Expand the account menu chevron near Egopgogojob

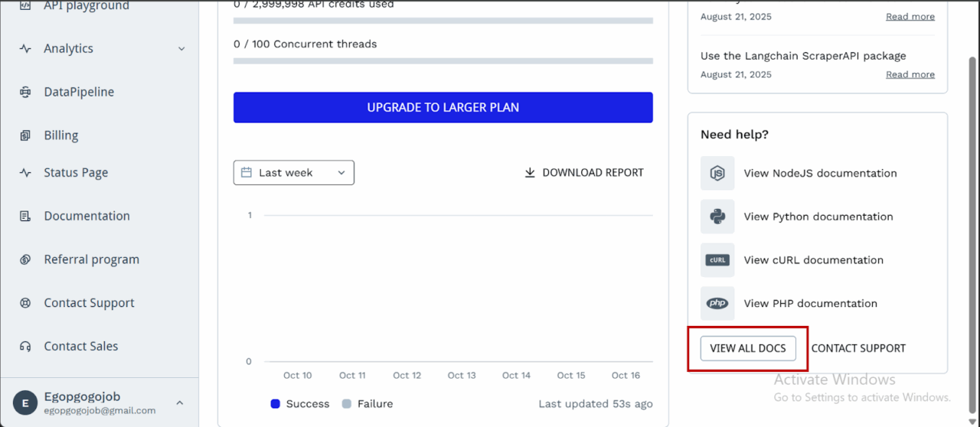tap(180, 403)
